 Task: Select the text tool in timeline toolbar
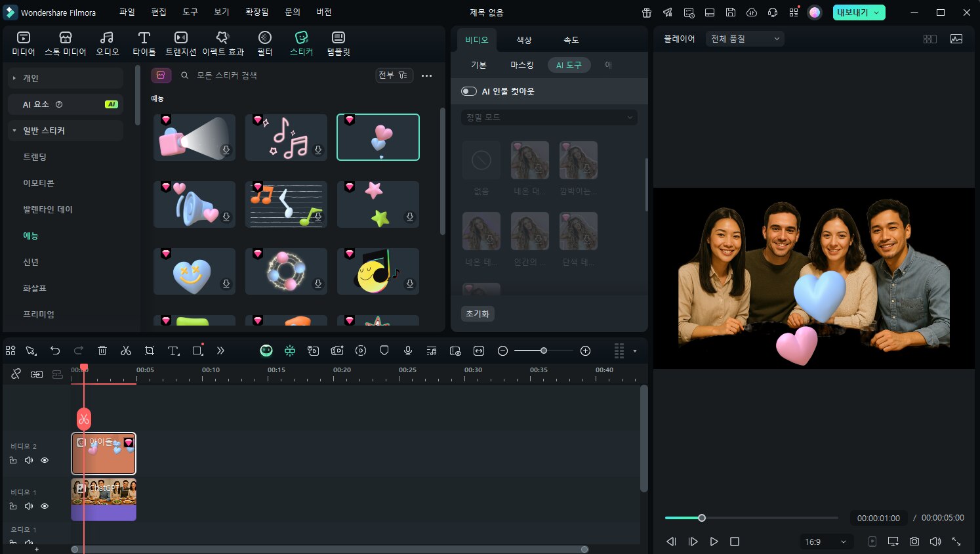[x=173, y=351]
